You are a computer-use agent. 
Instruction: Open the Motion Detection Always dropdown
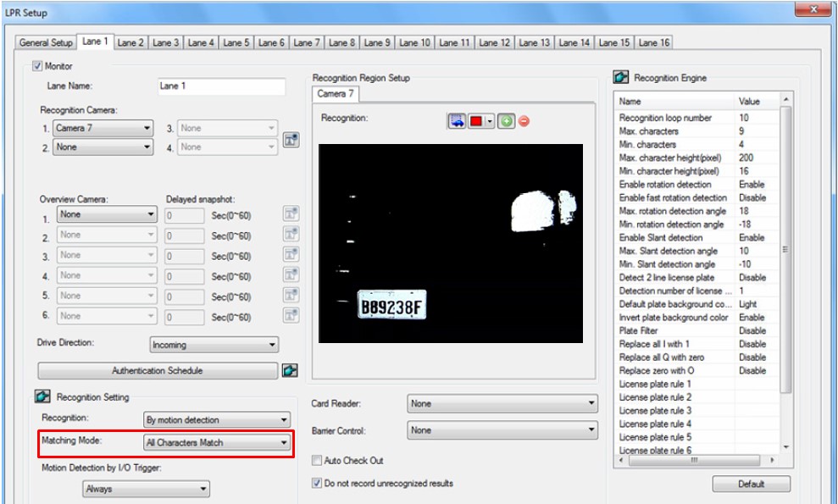(x=146, y=489)
